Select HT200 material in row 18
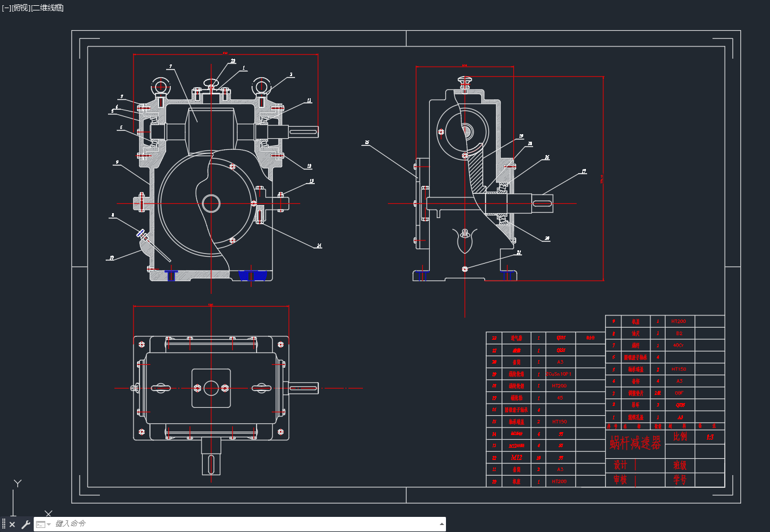Screen dimensions: 770x532 (560, 386)
